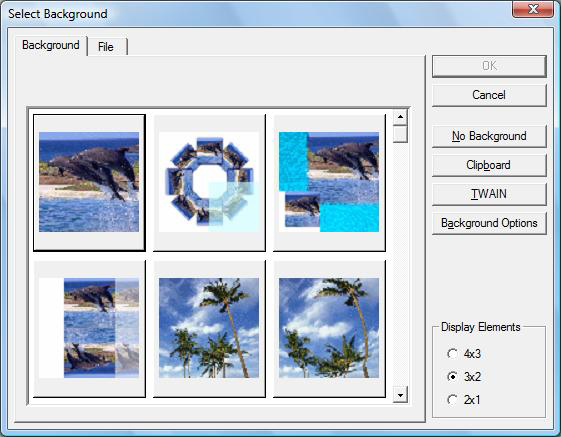This screenshot has height=437, width=561.
Task: Switch to the File tab
Action: (107, 47)
